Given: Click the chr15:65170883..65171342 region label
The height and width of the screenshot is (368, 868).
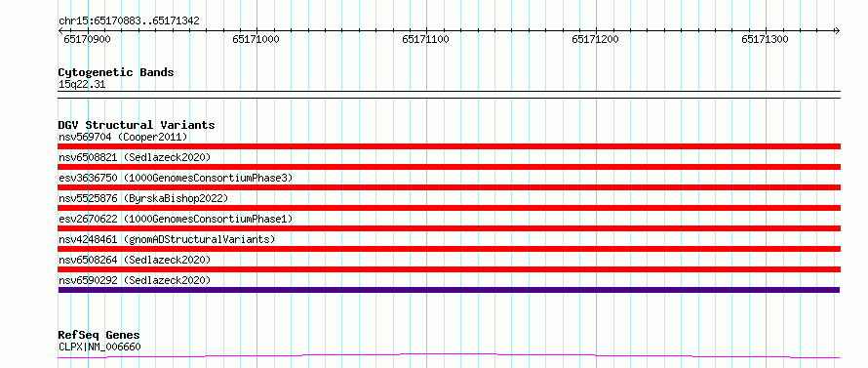Looking at the screenshot, I should coord(129,21).
